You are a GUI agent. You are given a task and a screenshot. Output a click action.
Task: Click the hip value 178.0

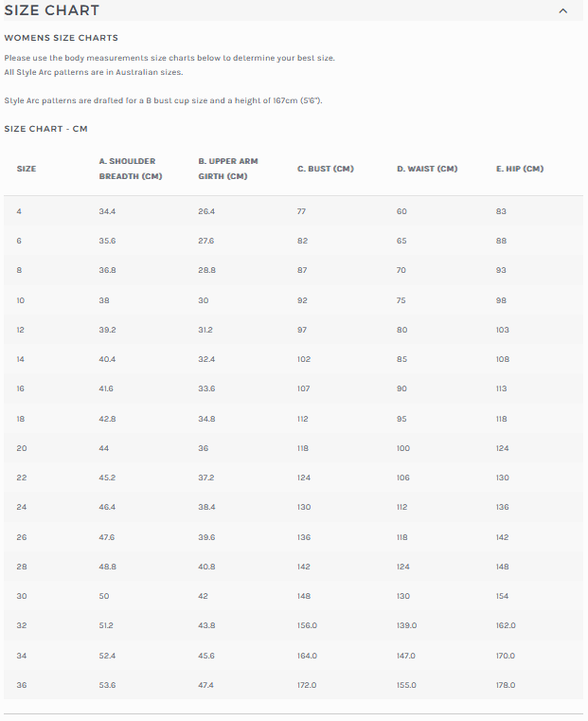(x=506, y=685)
